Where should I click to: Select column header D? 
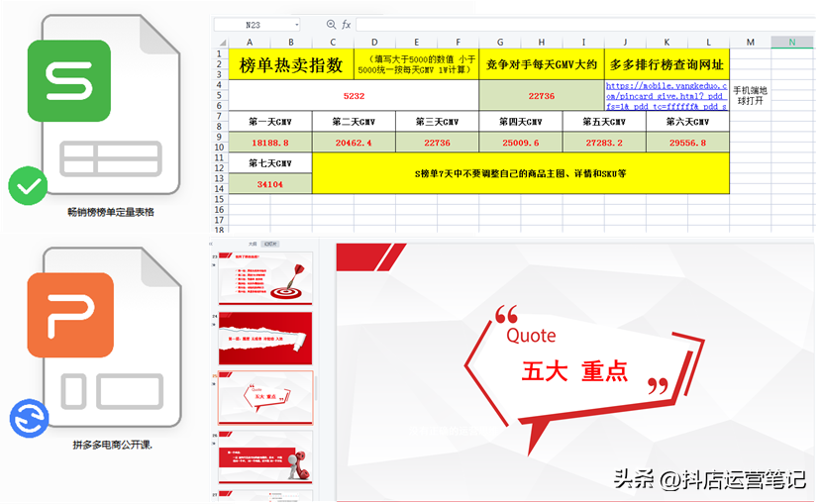pyautogui.click(x=374, y=43)
